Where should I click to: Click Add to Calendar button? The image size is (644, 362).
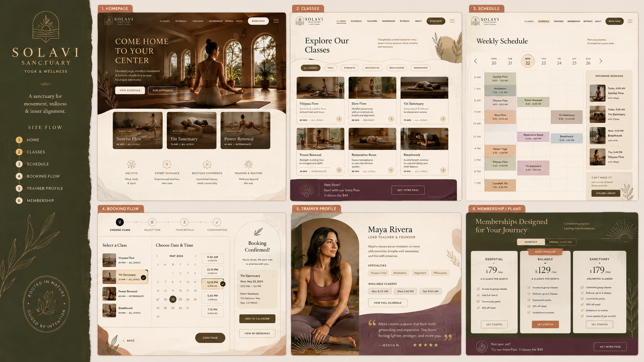tap(257, 319)
